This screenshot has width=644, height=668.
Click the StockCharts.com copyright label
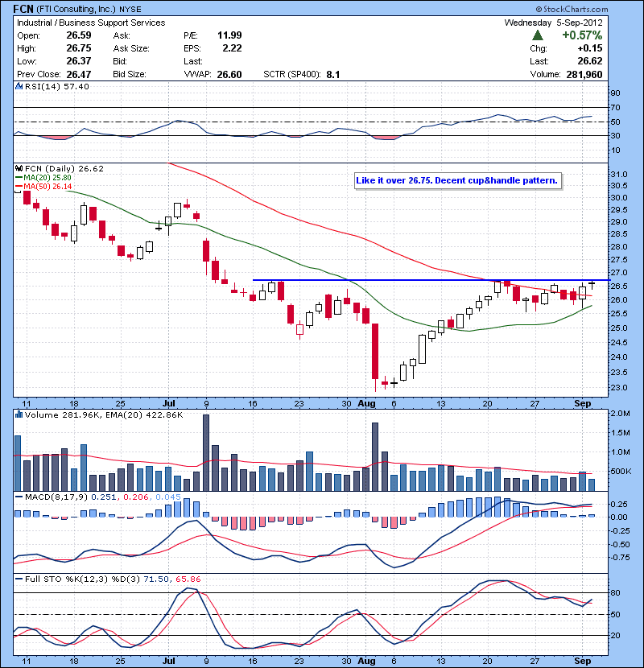[572, 9]
